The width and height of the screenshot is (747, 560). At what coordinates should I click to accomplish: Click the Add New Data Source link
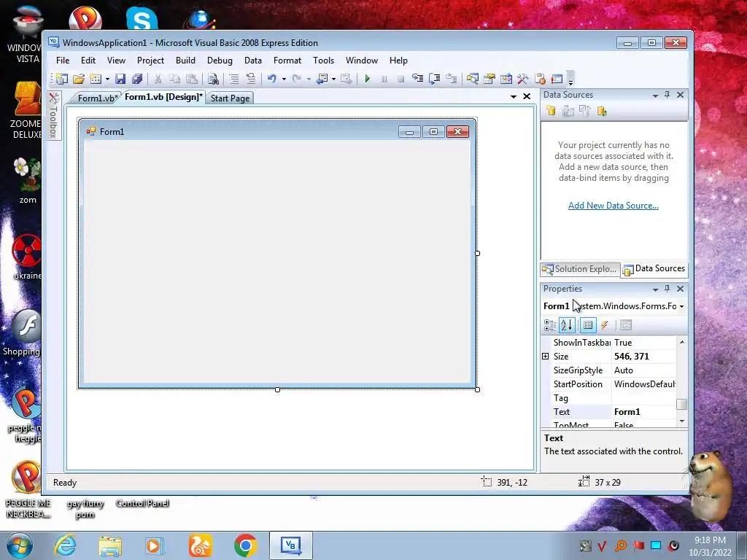613,205
